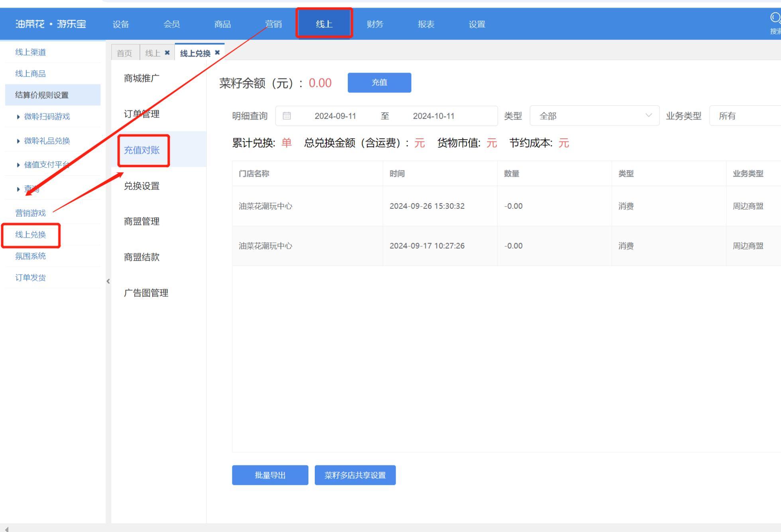Open the 营销 top menu
781x532 pixels.
pyautogui.click(x=273, y=24)
